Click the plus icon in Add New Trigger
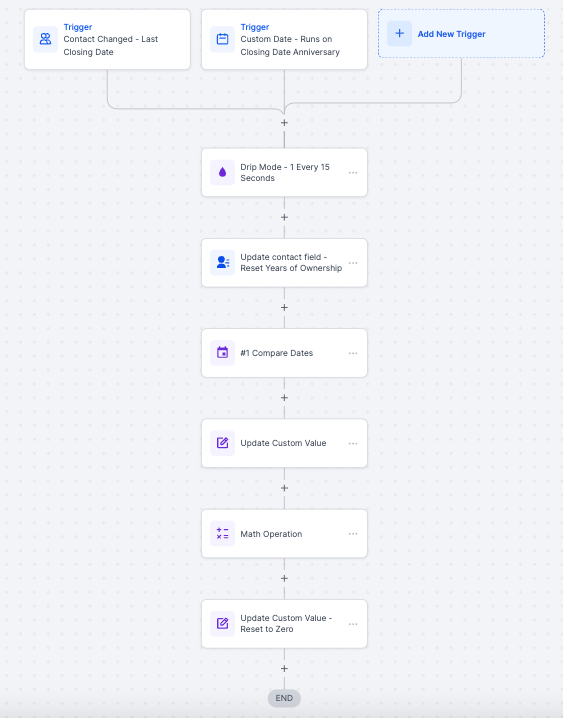The width and height of the screenshot is (563, 718). coord(400,33)
